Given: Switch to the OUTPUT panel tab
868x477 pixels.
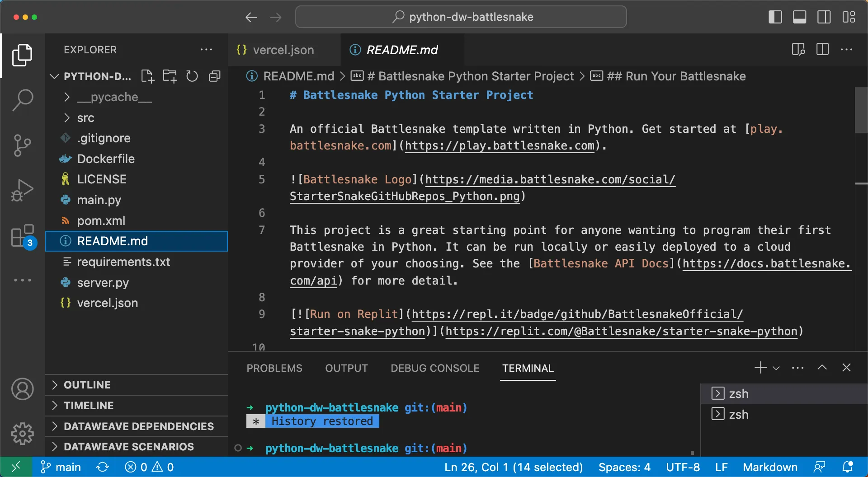Looking at the screenshot, I should pyautogui.click(x=347, y=368).
